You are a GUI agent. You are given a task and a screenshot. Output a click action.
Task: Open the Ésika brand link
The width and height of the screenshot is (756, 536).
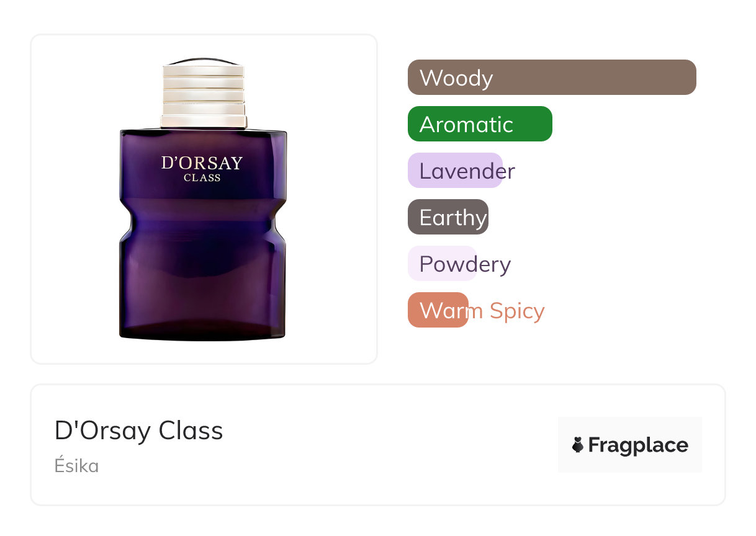pos(76,465)
